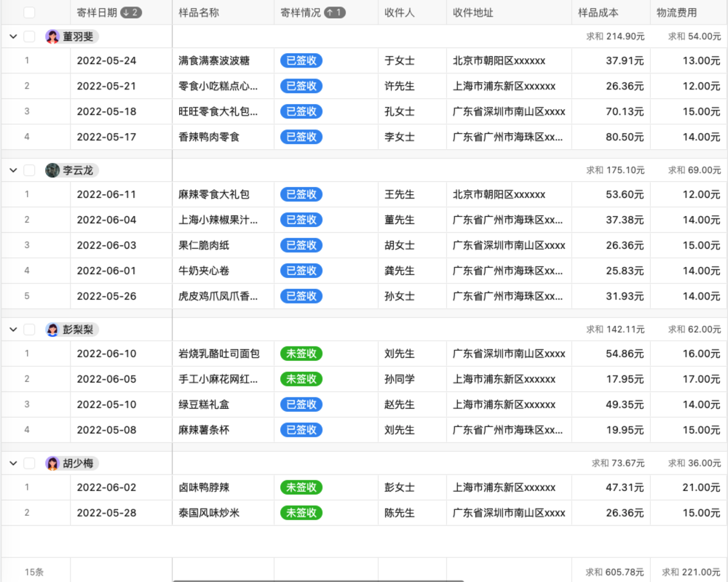The width and height of the screenshot is (728, 582).
Task: Click the 未签收 tag for 泰国风味炒米
Action: (x=301, y=512)
